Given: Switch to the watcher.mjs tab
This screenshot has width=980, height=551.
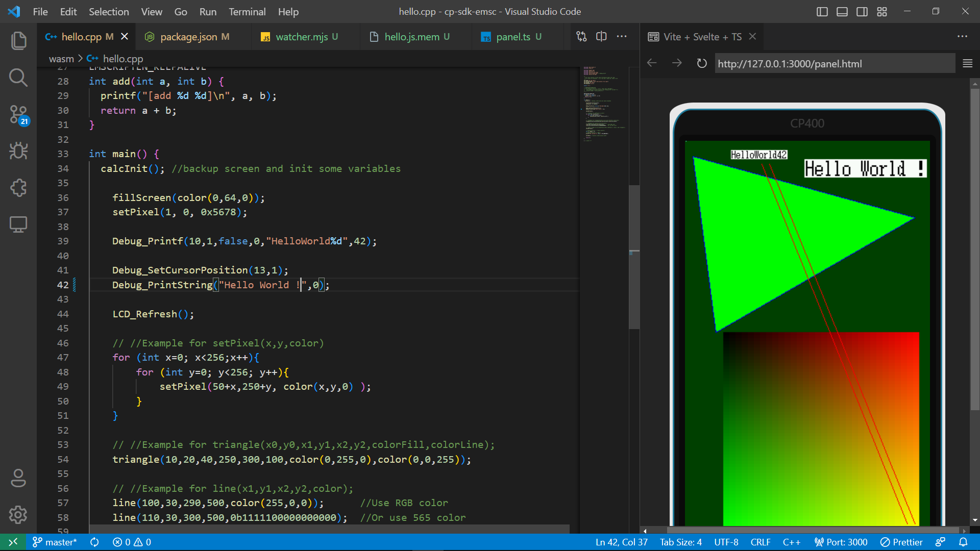Looking at the screenshot, I should (x=302, y=37).
